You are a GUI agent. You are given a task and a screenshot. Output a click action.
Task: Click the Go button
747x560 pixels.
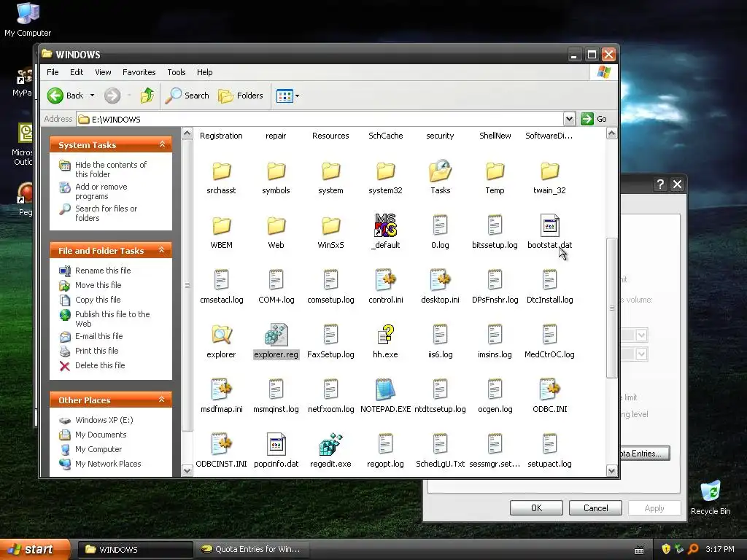tap(594, 119)
